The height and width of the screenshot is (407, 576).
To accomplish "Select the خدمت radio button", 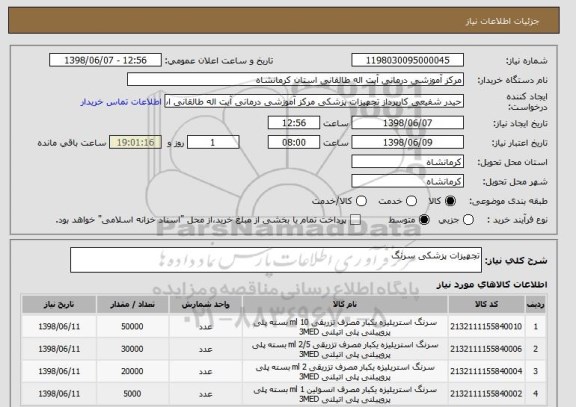I will [x=411, y=201].
